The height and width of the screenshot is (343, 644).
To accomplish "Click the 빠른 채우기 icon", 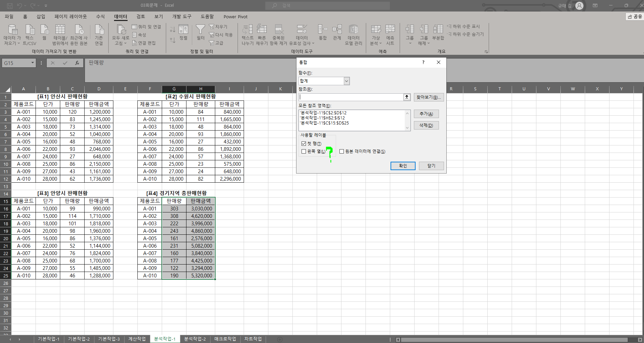I will point(262,30).
